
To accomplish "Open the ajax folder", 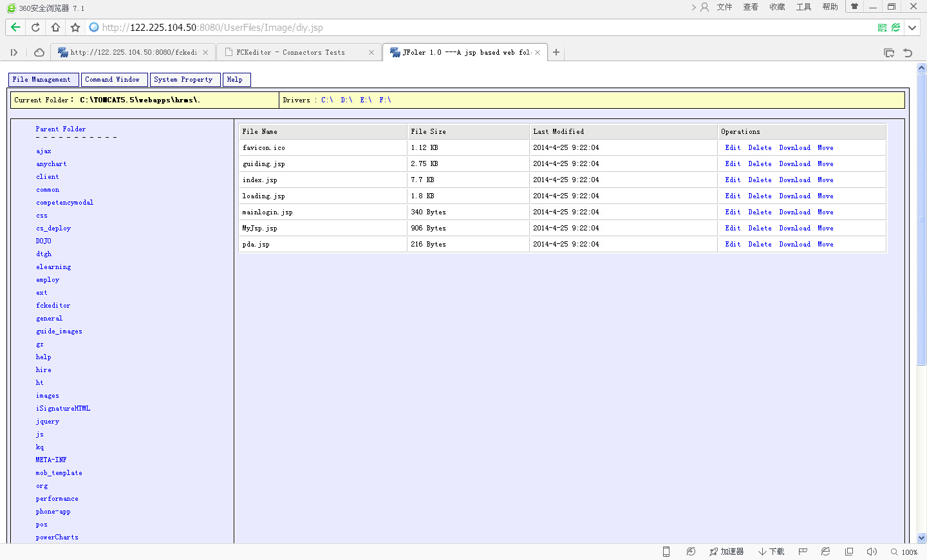I will [44, 151].
